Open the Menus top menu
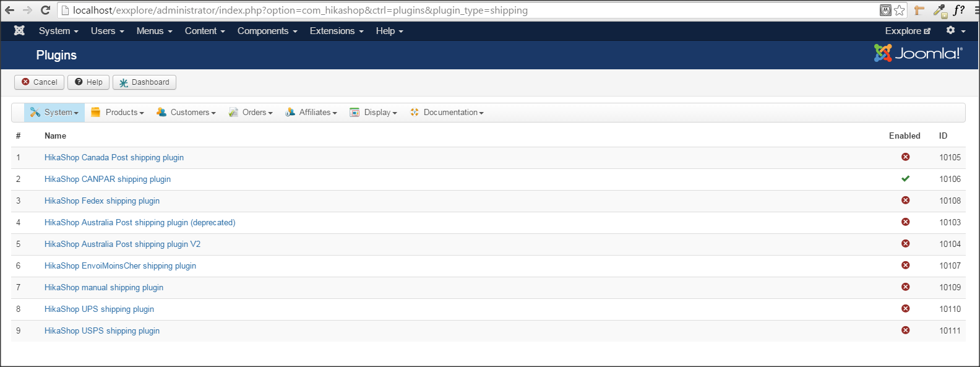The height and width of the screenshot is (367, 980). click(x=154, y=31)
